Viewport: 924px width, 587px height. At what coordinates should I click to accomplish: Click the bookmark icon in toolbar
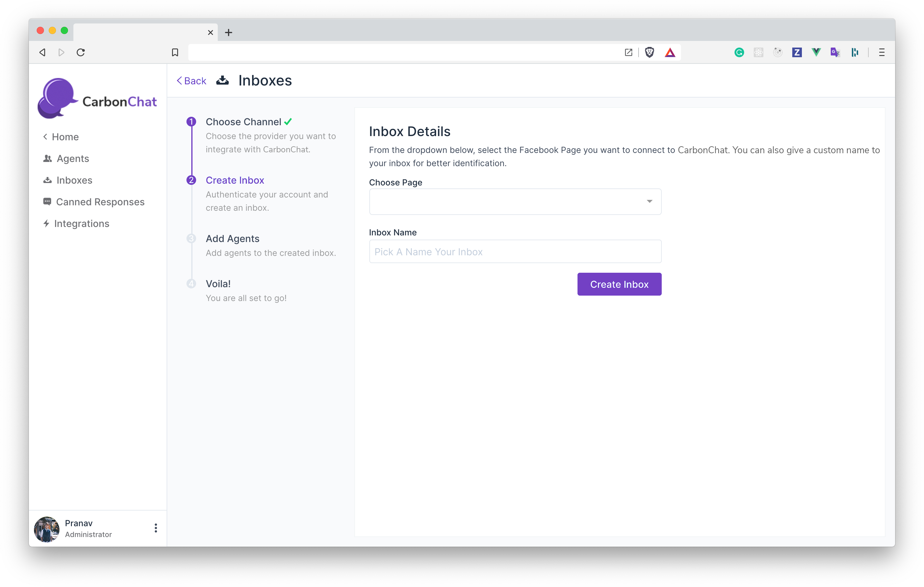coord(175,52)
